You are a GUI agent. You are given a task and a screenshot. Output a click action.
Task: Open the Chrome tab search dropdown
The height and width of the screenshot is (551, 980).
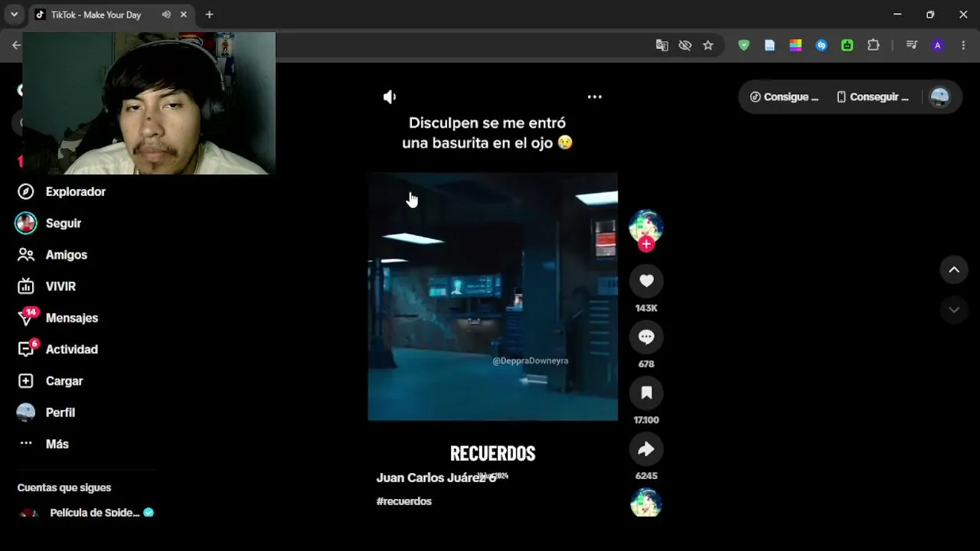coord(14,15)
